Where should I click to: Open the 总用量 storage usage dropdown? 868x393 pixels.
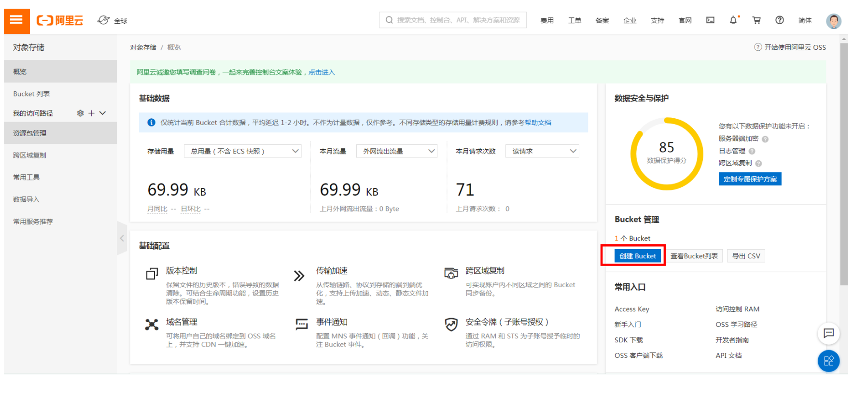(243, 151)
